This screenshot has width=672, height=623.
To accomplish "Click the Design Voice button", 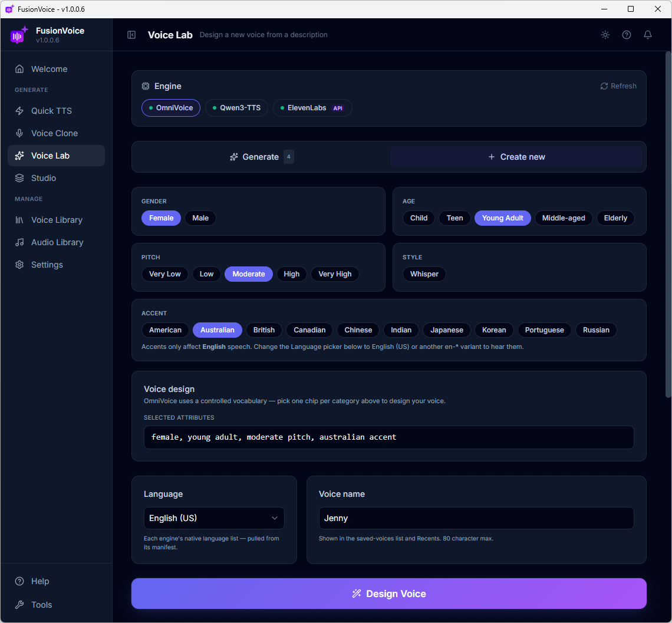I will point(388,594).
